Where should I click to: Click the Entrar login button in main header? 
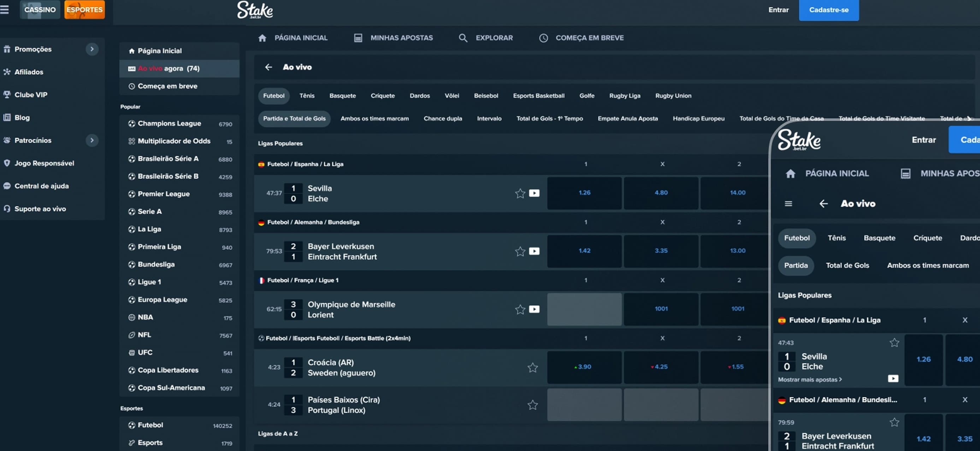(778, 10)
